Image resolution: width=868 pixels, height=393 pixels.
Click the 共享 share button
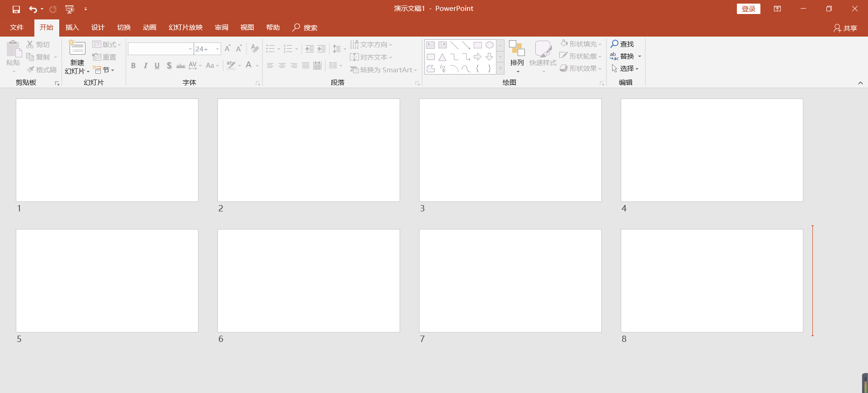[x=845, y=28]
